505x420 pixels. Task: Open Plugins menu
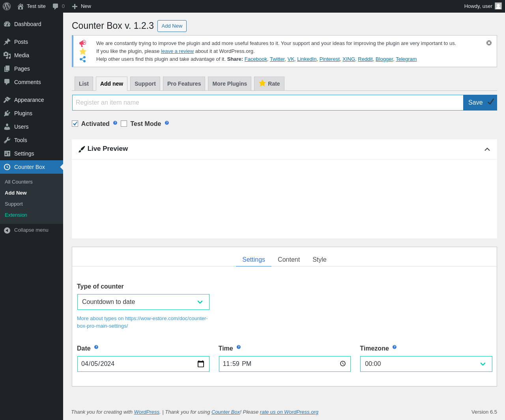coord(32,113)
